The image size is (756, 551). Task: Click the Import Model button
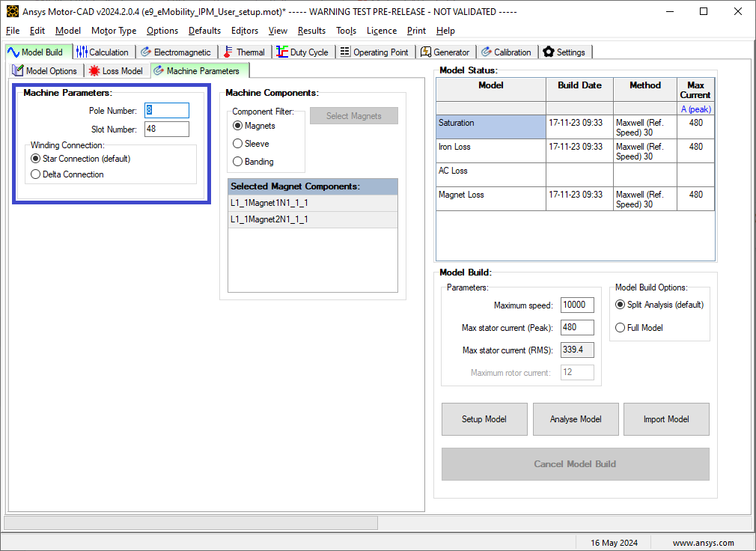(x=666, y=419)
